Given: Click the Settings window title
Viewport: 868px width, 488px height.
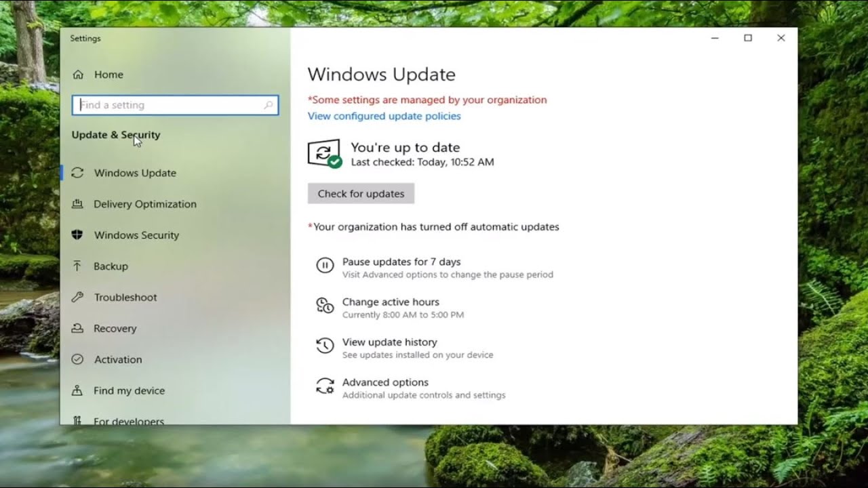Looking at the screenshot, I should pos(85,39).
